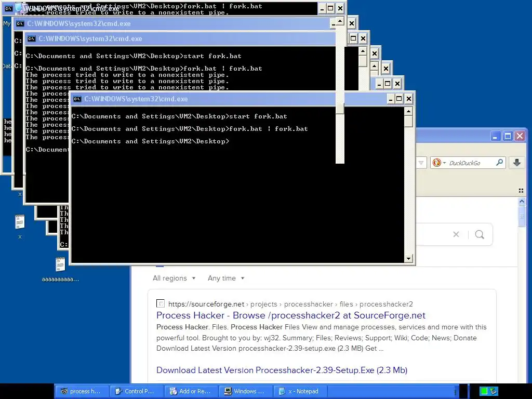Image resolution: width=532 pixels, height=399 pixels.
Task: Click the magnifier in DuckDuckGo search bar
Action: pos(499,163)
